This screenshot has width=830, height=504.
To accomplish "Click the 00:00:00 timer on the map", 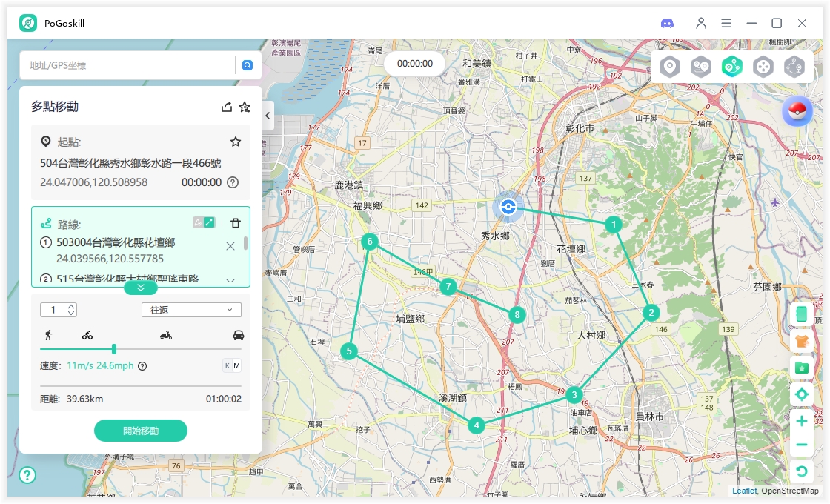I will pos(415,64).
